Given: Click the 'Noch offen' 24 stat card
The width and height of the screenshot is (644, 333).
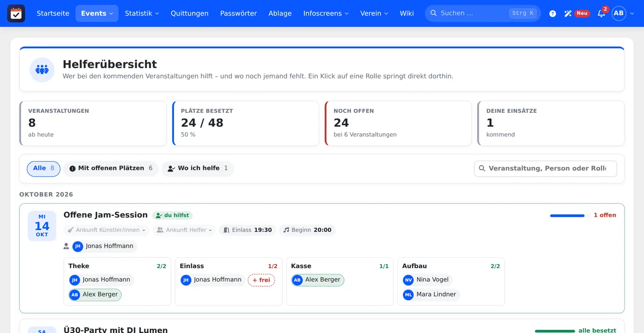Looking at the screenshot, I should [x=398, y=124].
